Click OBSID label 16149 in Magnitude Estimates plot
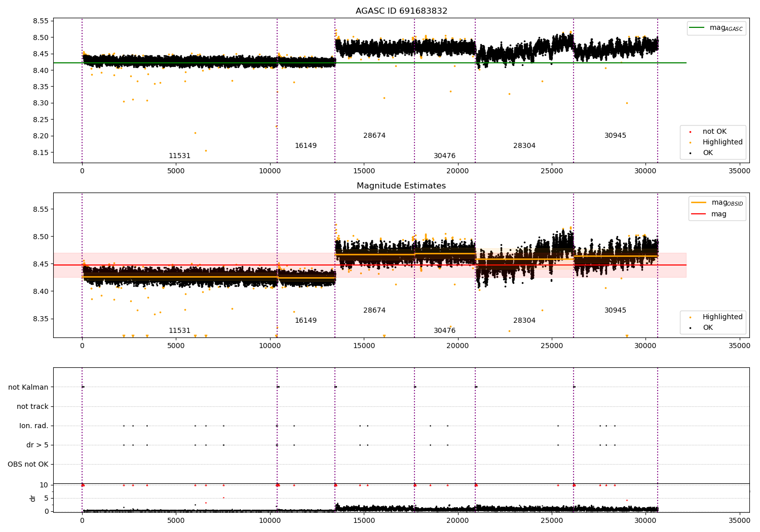The image size is (760, 532). coord(306,320)
